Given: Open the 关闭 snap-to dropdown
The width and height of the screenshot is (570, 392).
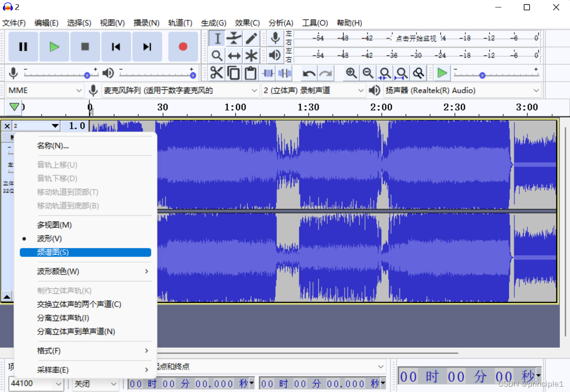Looking at the screenshot, I should (96, 383).
